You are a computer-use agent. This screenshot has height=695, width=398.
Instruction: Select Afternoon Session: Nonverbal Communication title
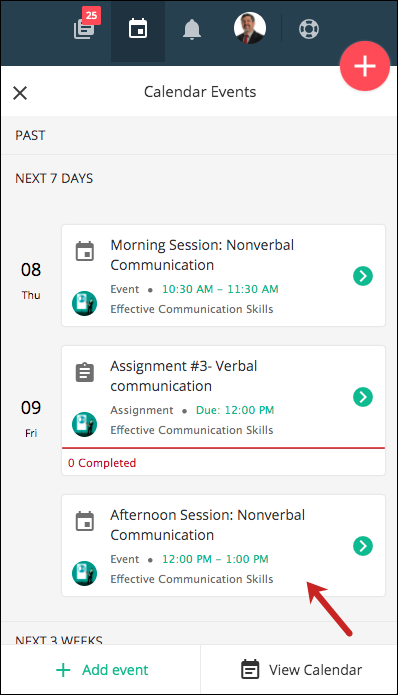click(x=207, y=525)
